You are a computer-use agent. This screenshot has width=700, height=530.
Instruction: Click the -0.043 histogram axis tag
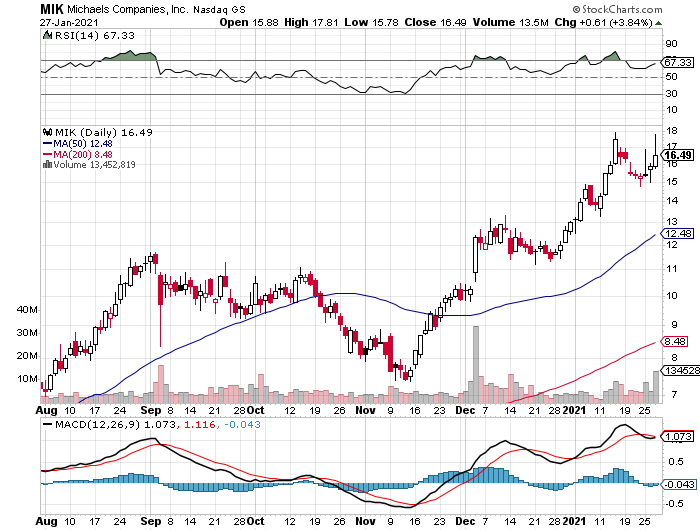(679, 484)
